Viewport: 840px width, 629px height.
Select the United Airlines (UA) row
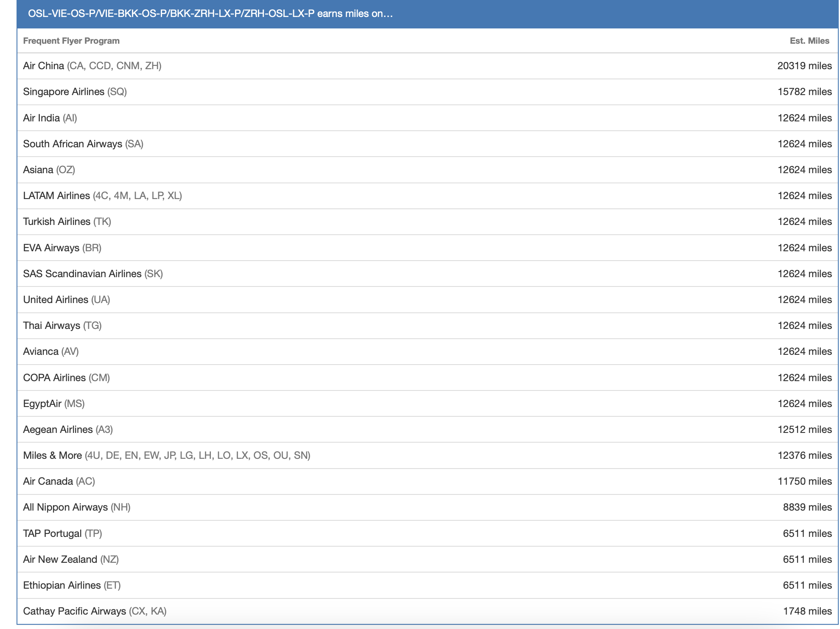(x=428, y=300)
